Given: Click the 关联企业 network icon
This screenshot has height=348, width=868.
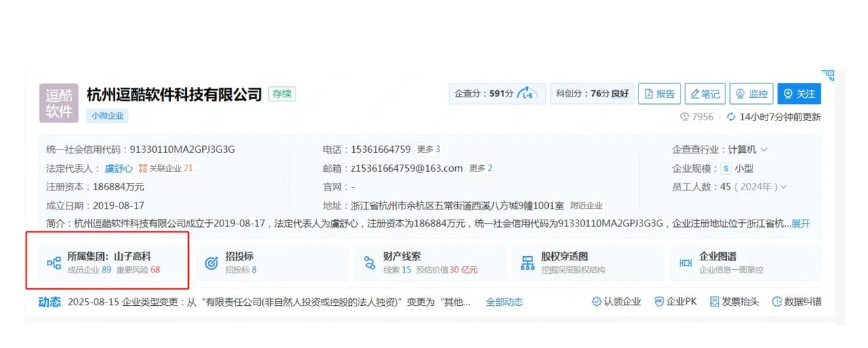Looking at the screenshot, I should [x=143, y=168].
